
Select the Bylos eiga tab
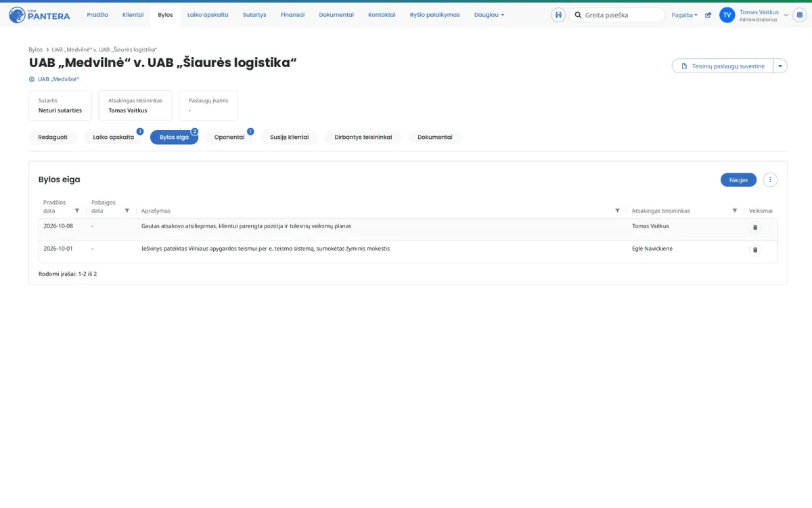point(175,137)
